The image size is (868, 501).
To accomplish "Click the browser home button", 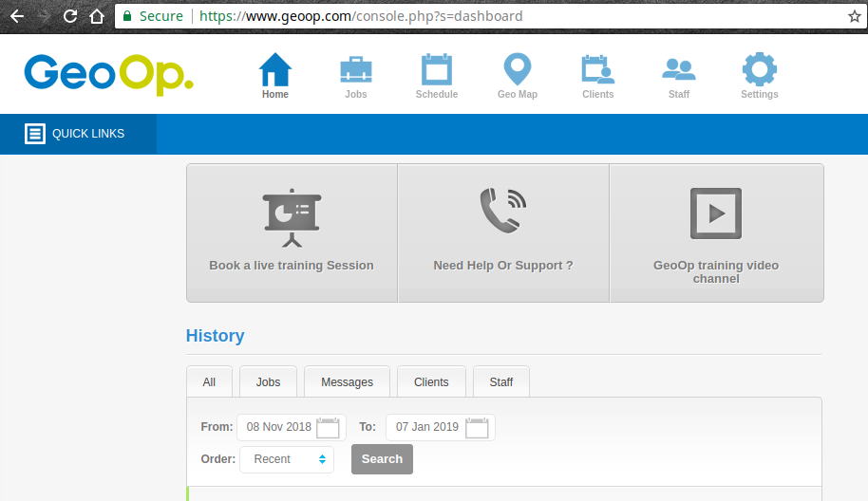I will tap(97, 16).
